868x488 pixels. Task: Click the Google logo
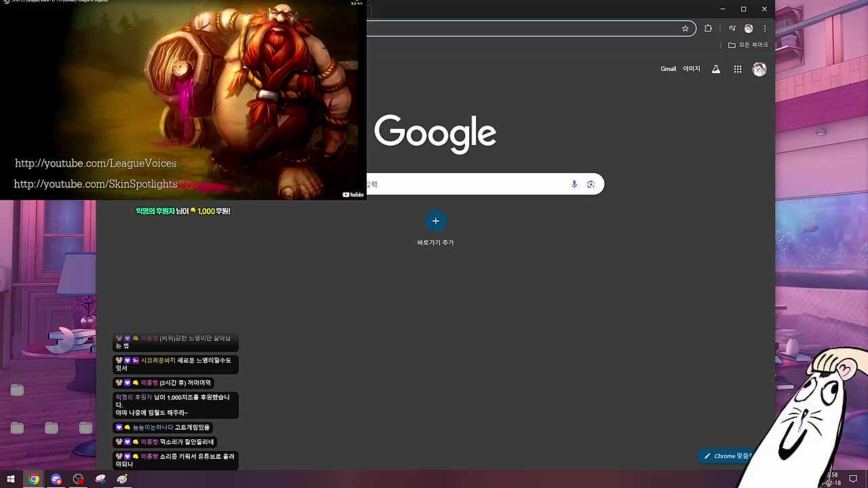(435, 134)
